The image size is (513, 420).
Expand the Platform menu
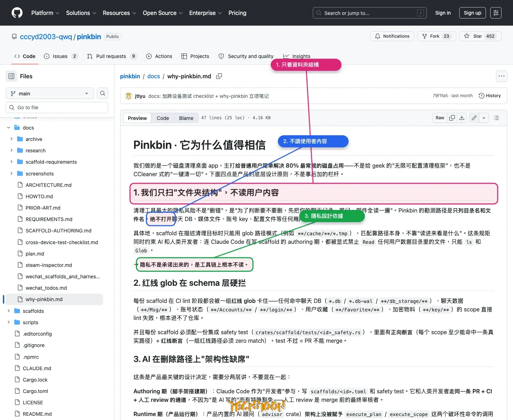(x=45, y=13)
